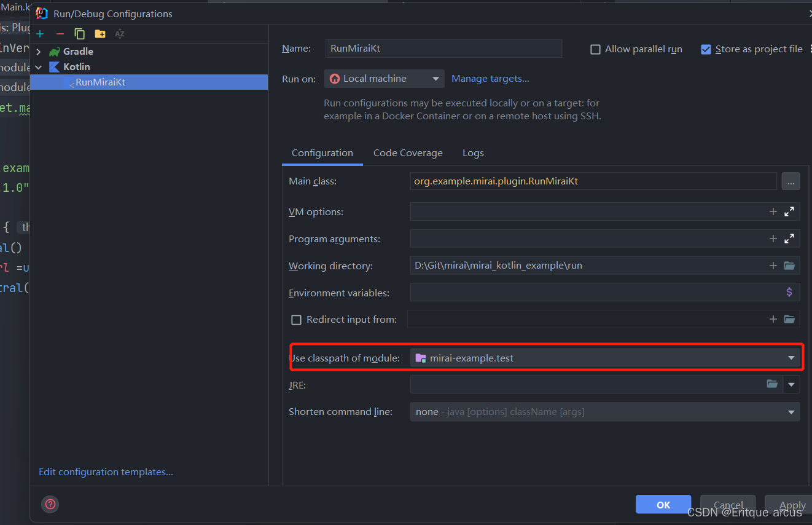Enable Allow parallel run checkbox
This screenshot has width=812, height=525.
(x=595, y=49)
